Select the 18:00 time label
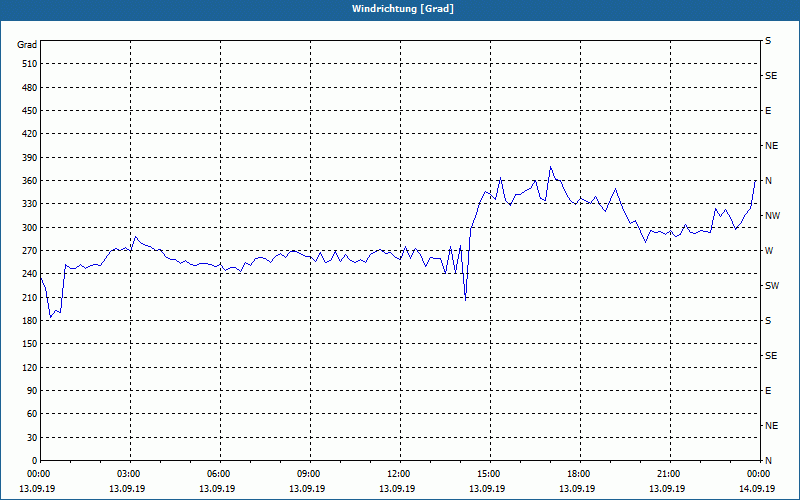 point(581,474)
